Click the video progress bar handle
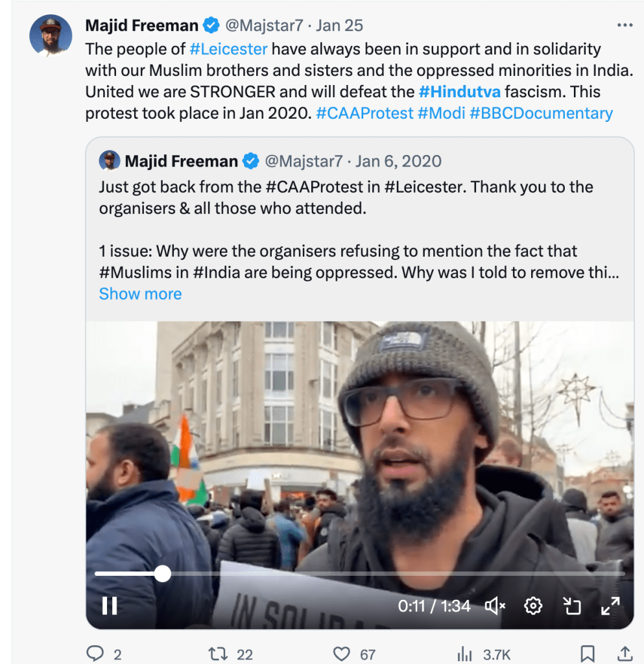This screenshot has width=644, height=664. [x=163, y=573]
